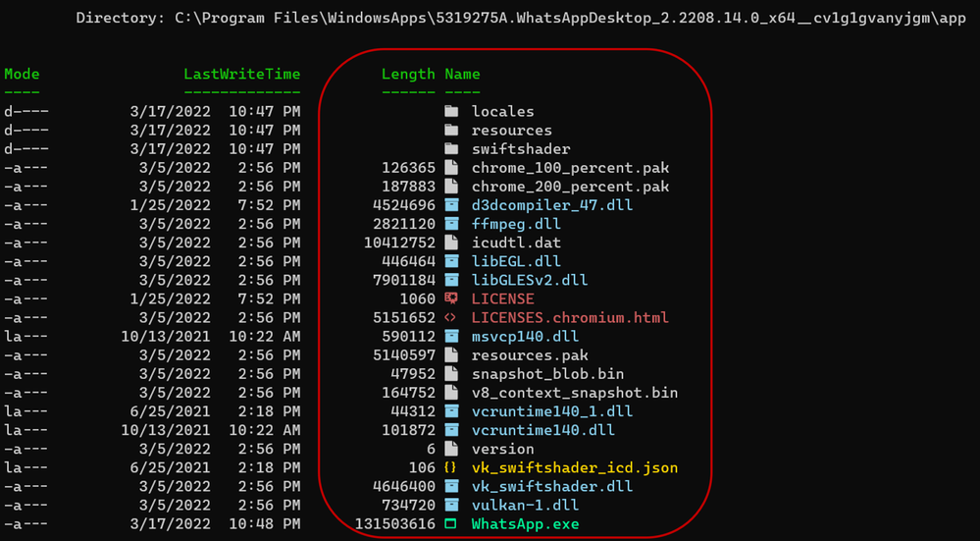Click the folder icon beside resources
The width and height of the screenshot is (980, 541).
(451, 130)
